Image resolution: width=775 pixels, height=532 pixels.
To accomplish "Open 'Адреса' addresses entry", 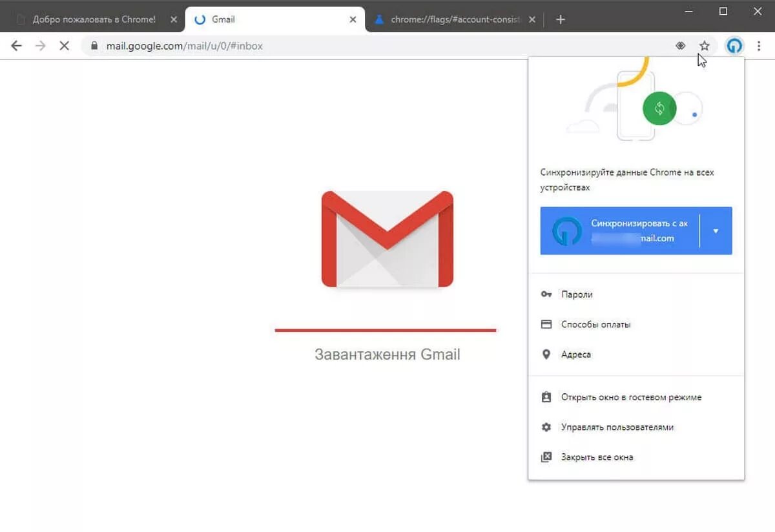I will pos(636,354).
